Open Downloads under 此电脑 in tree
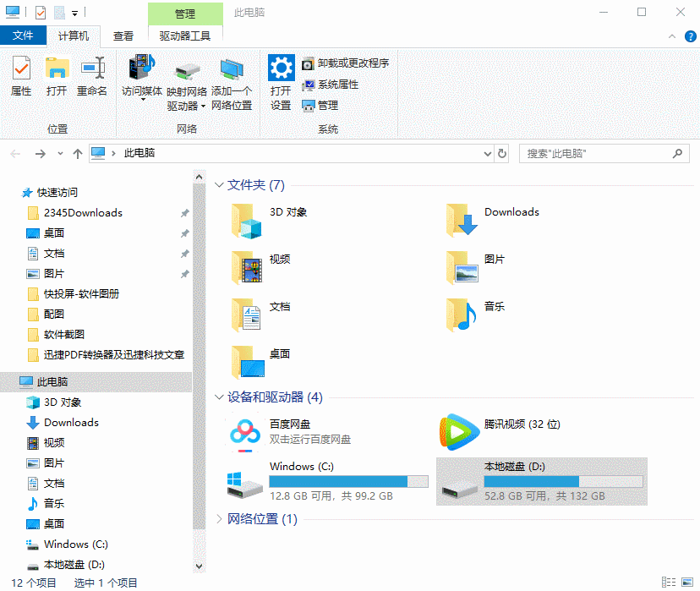This screenshot has height=591, width=700. (x=71, y=422)
